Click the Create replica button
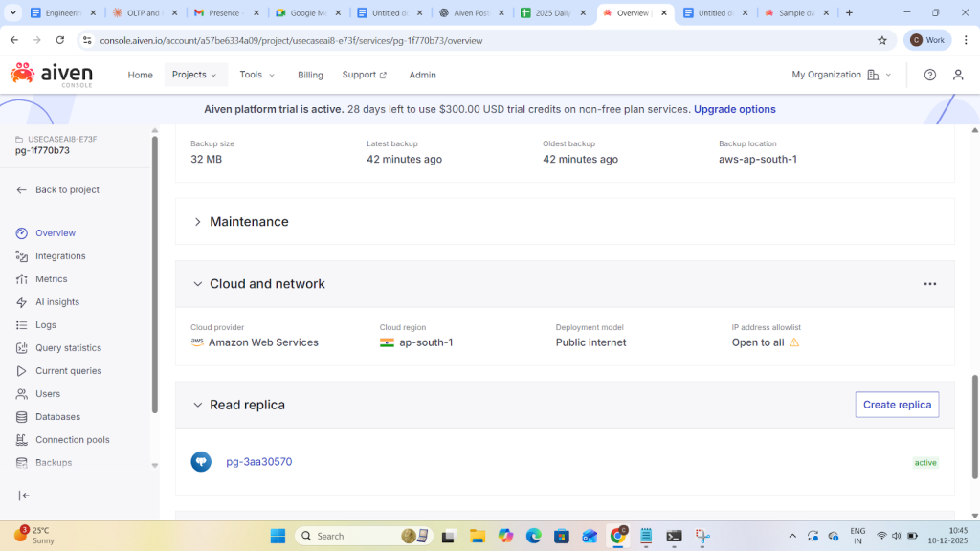The image size is (980, 551). [897, 405]
